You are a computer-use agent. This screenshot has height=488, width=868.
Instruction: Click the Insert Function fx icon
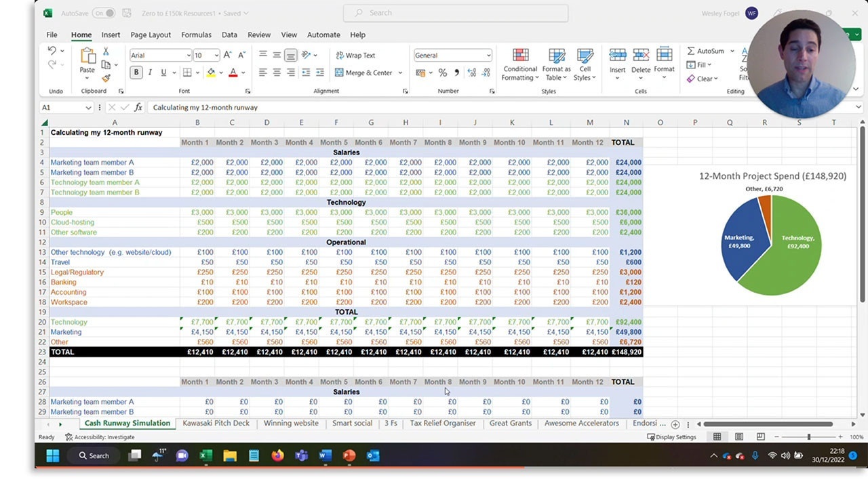click(x=138, y=107)
